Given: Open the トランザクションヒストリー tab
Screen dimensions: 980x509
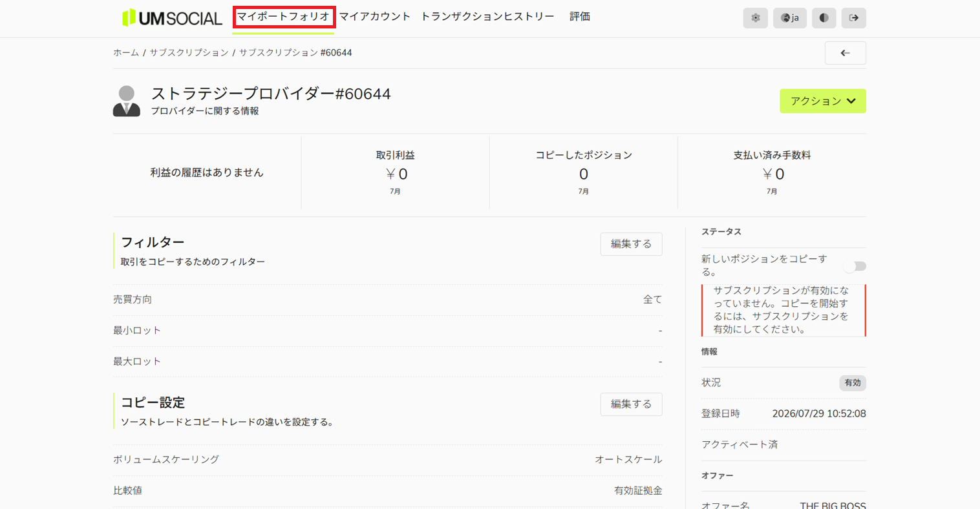Looking at the screenshot, I should click(487, 17).
